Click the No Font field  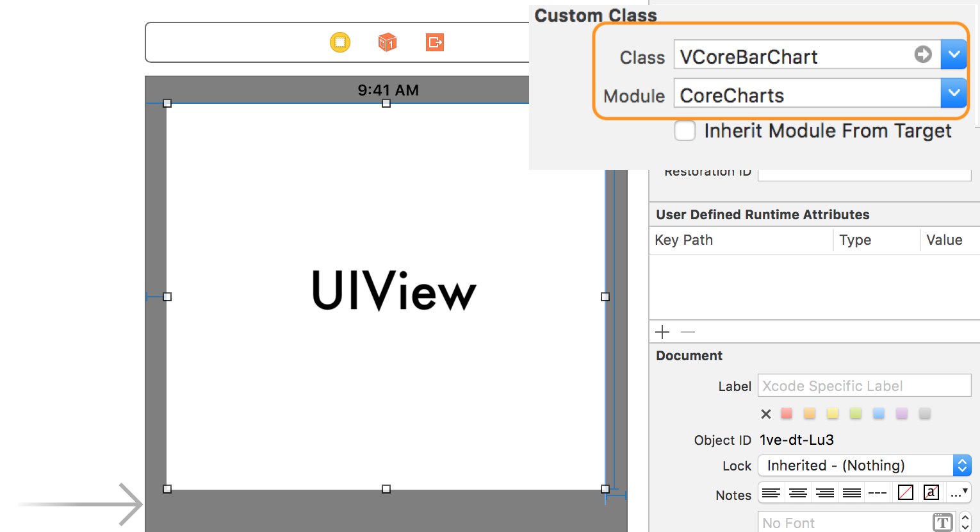point(844,523)
